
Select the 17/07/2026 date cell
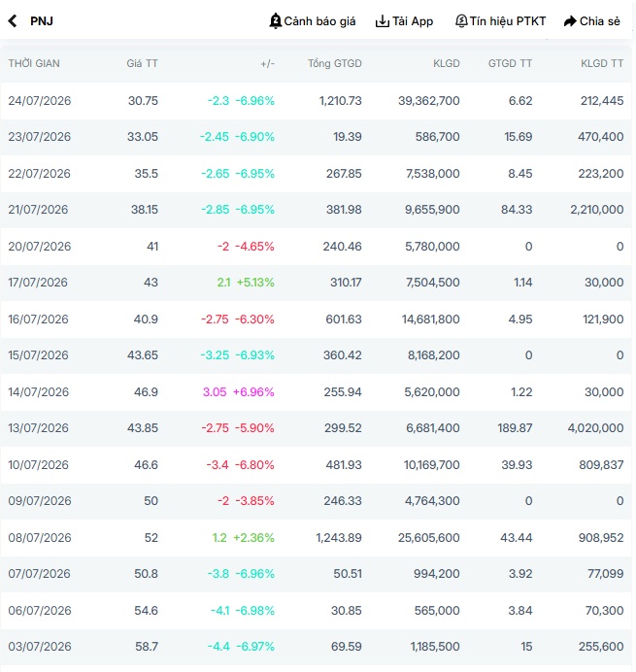(x=38, y=283)
